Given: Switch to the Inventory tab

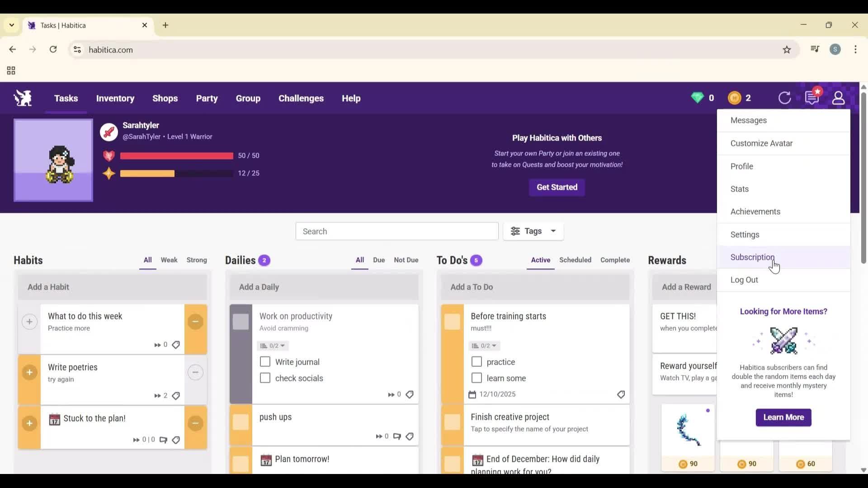Looking at the screenshot, I should tap(115, 98).
